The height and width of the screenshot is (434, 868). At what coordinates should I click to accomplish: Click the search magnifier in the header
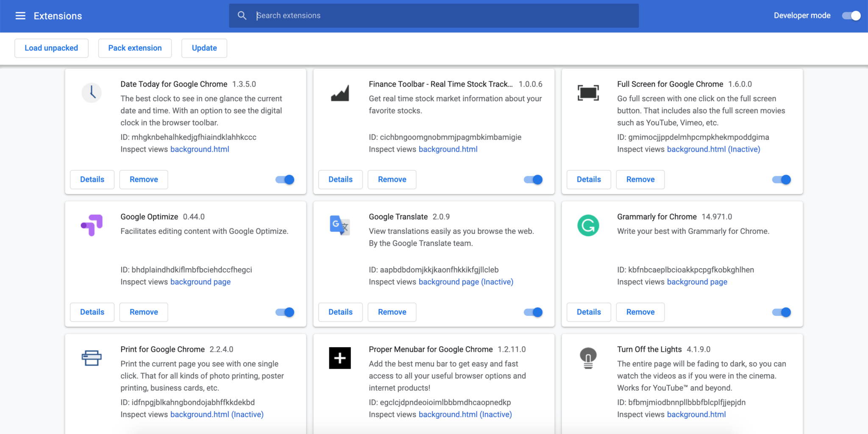[242, 15]
